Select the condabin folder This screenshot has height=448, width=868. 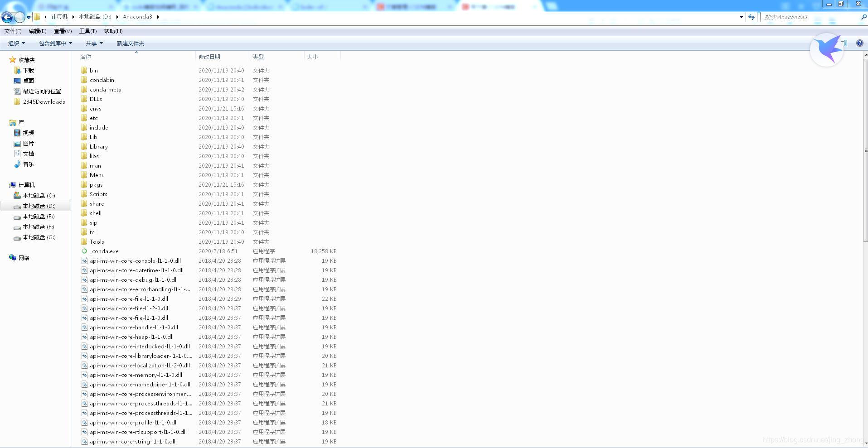point(102,80)
